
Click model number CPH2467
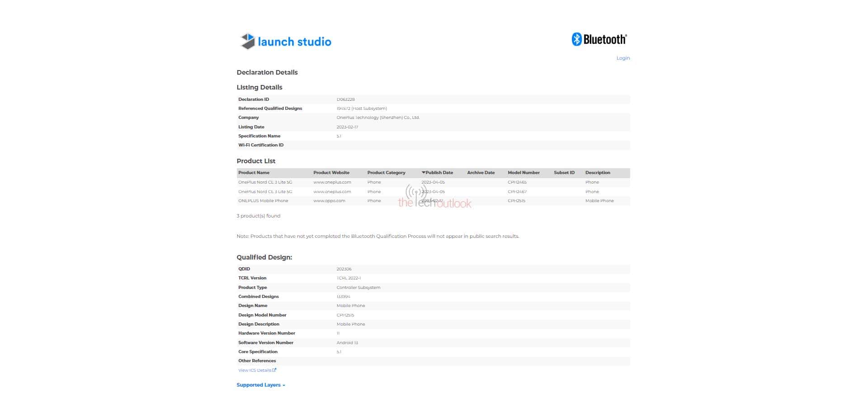click(x=517, y=192)
